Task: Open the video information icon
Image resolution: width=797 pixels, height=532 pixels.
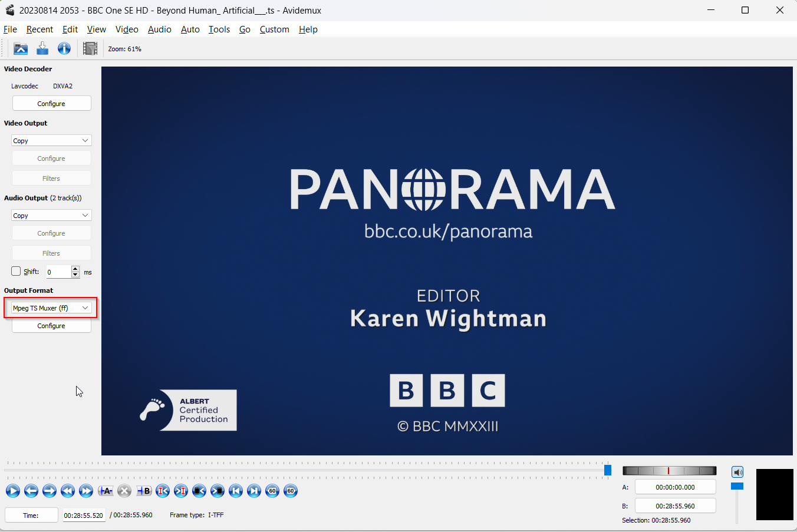Action: coord(64,49)
